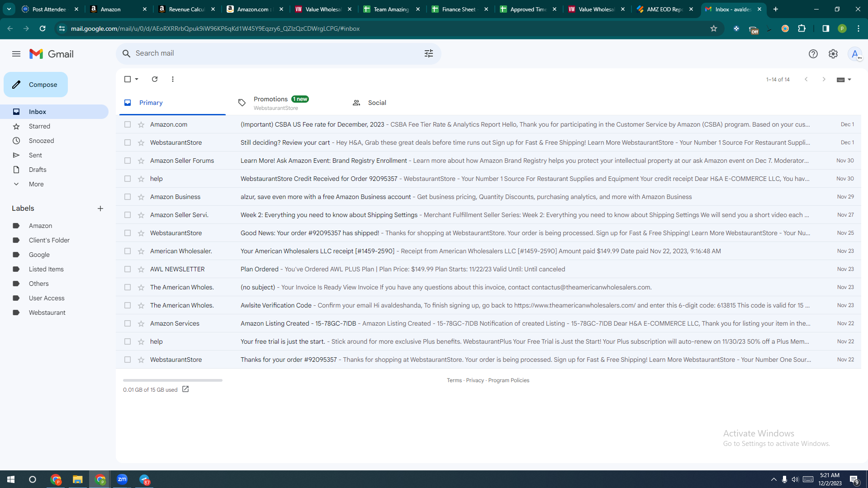Open the input tools keyboard dropdown
Screen dimensions: 868x488
(844, 80)
